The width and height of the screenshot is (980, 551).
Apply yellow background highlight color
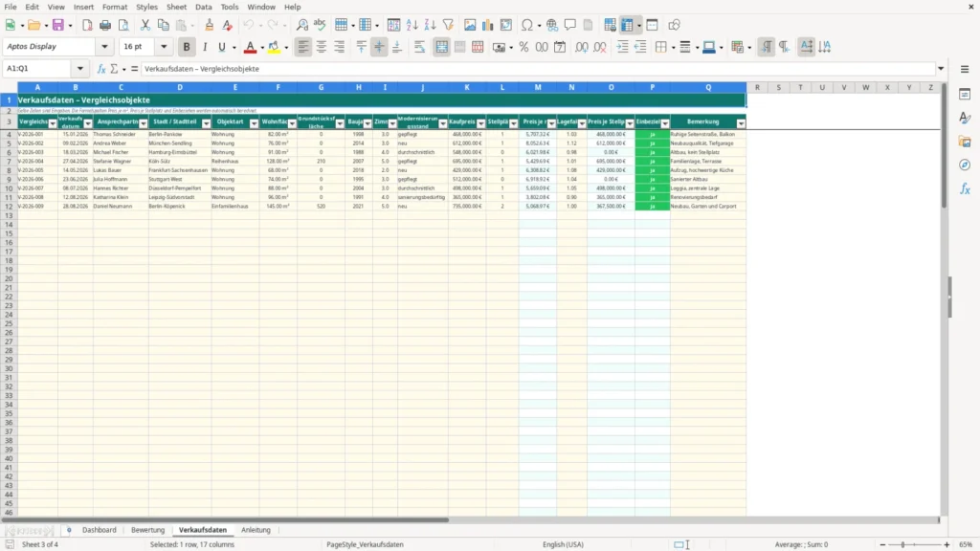click(x=274, y=47)
